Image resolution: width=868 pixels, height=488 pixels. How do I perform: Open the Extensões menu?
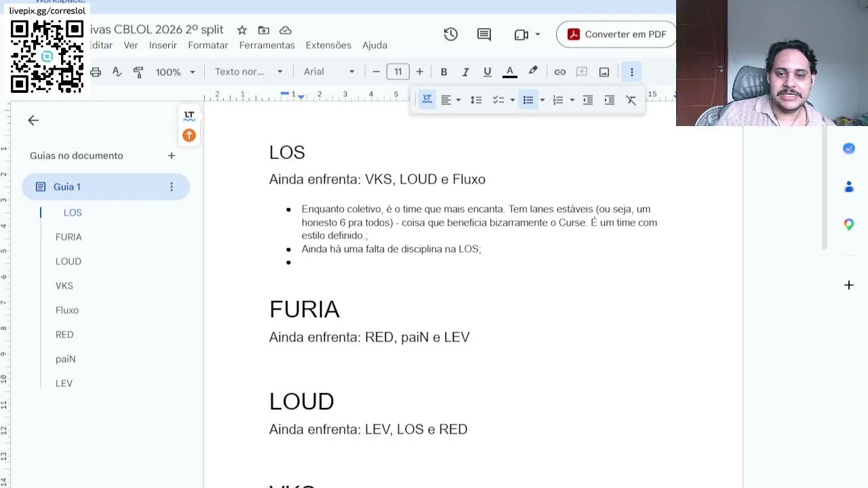pyautogui.click(x=328, y=45)
